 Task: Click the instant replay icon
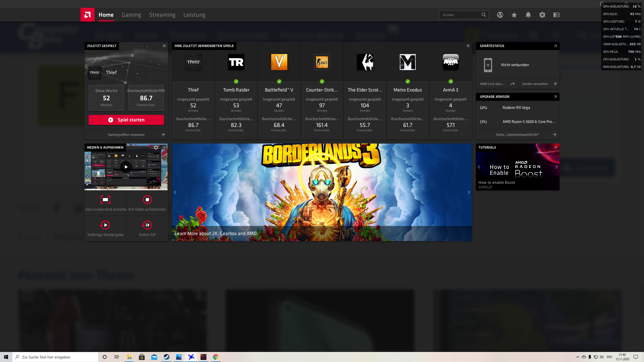click(x=105, y=225)
